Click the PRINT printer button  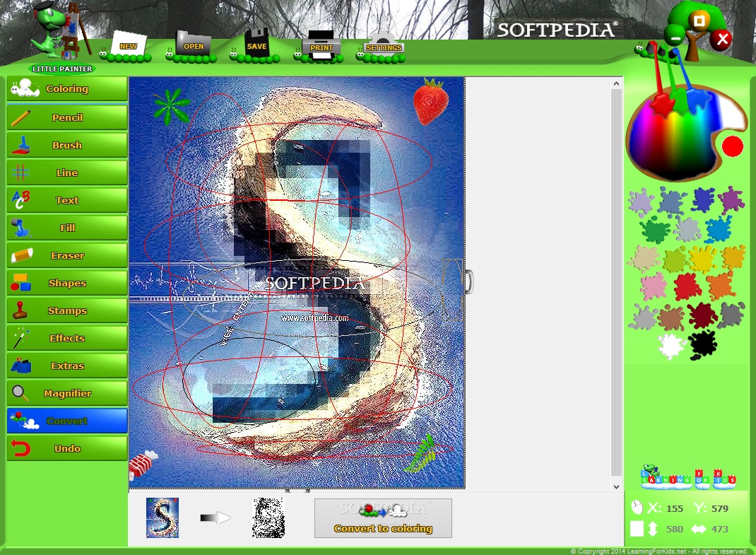coord(319,47)
